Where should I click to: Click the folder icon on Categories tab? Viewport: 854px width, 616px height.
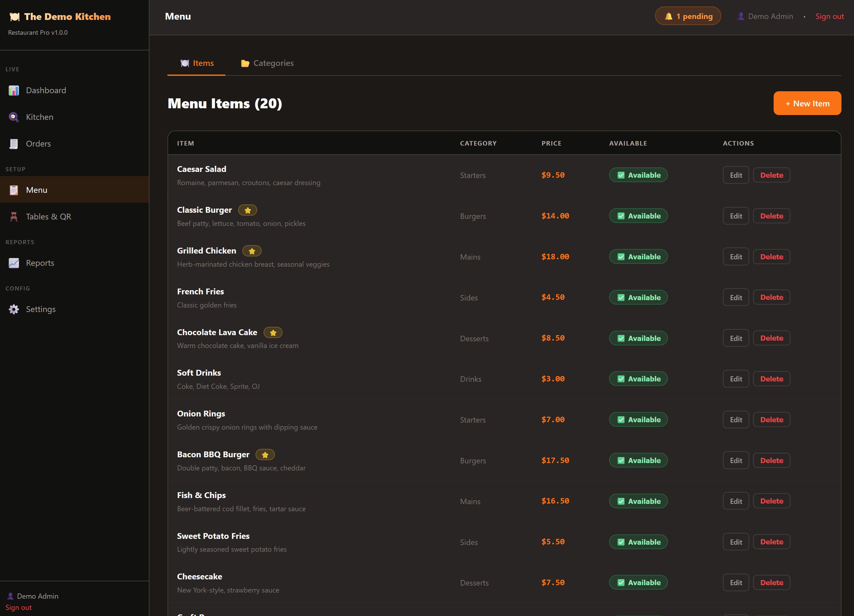pos(245,63)
